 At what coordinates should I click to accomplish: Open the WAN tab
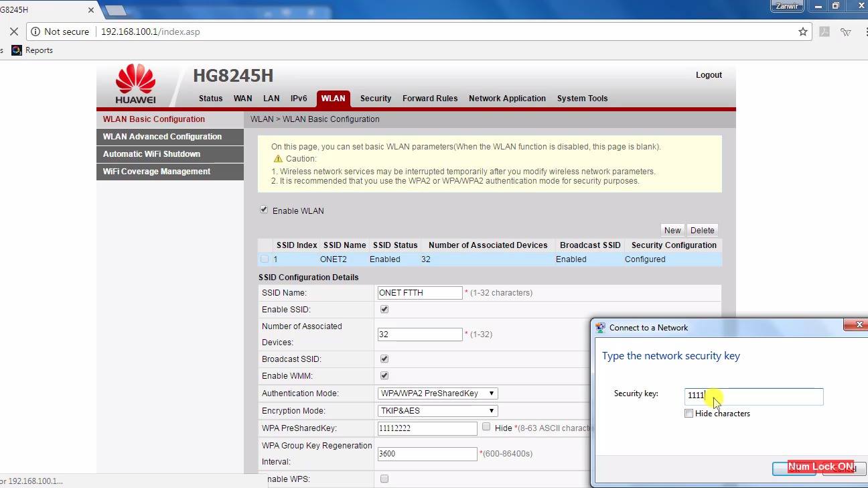click(242, 99)
